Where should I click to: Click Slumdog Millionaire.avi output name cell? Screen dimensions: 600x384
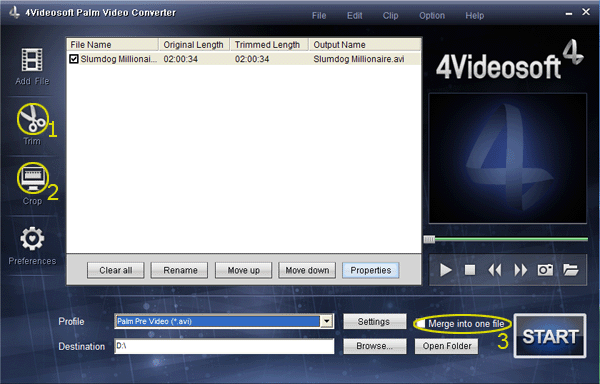(359, 59)
